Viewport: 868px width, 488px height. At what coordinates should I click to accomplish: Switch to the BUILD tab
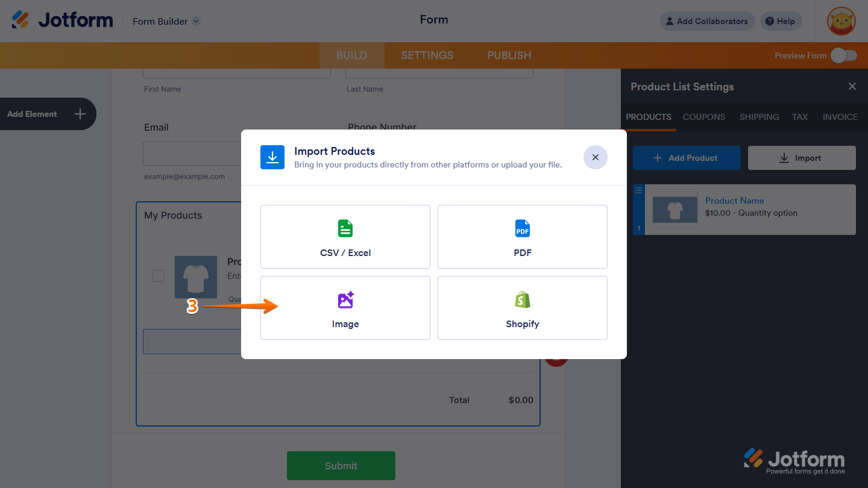352,55
